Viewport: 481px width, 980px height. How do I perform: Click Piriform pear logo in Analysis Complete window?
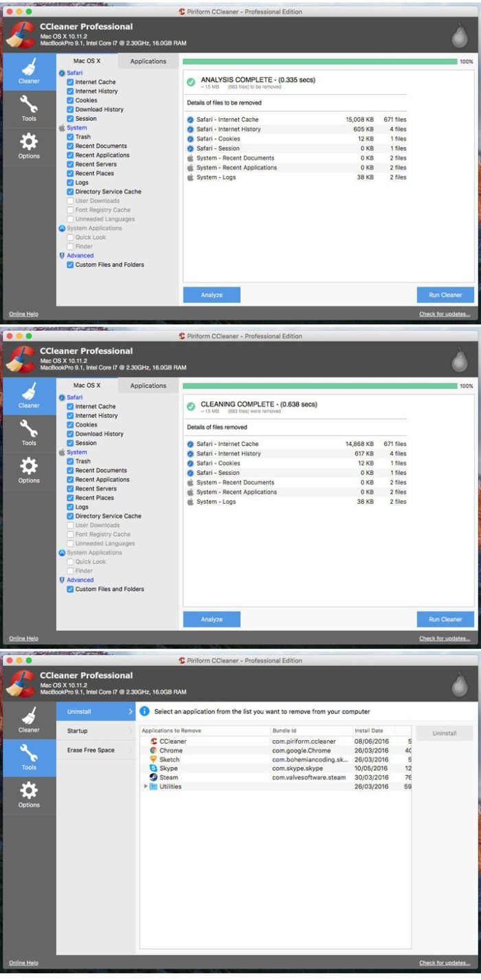tap(458, 34)
